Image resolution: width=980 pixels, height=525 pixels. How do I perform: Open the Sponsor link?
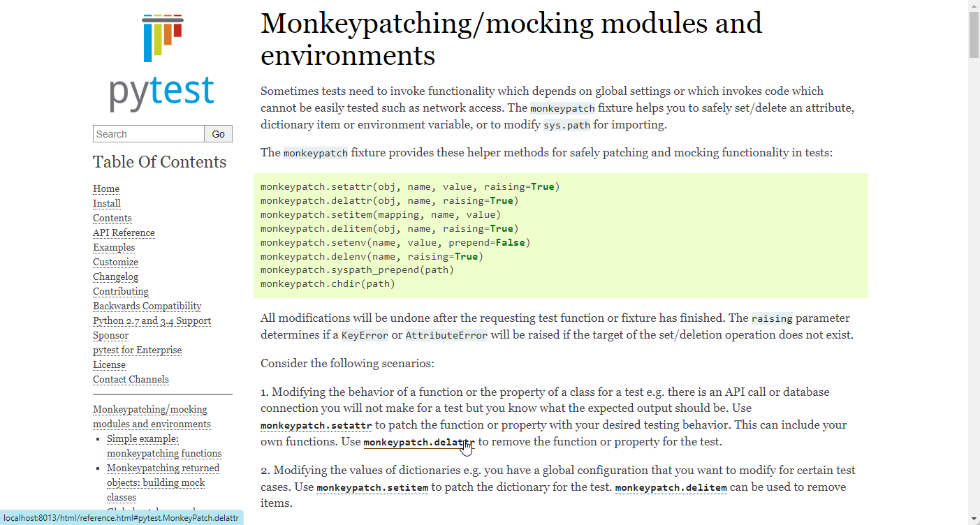(111, 335)
